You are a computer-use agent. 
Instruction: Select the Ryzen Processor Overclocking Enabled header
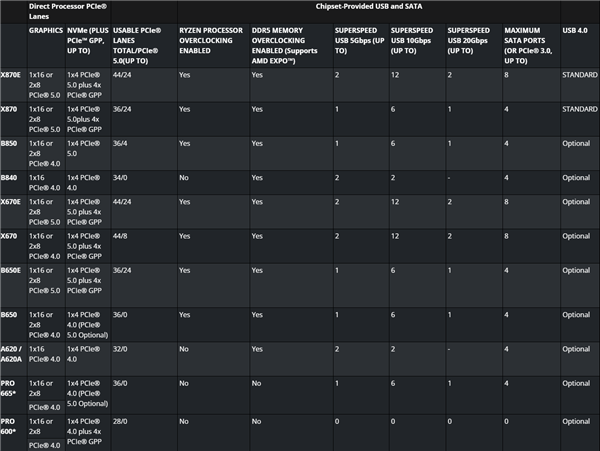[211, 40]
